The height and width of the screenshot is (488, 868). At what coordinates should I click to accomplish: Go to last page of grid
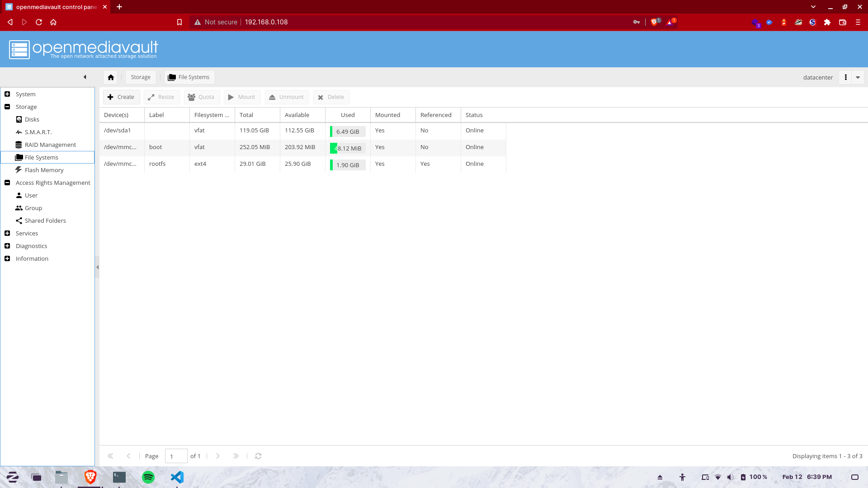click(x=236, y=456)
